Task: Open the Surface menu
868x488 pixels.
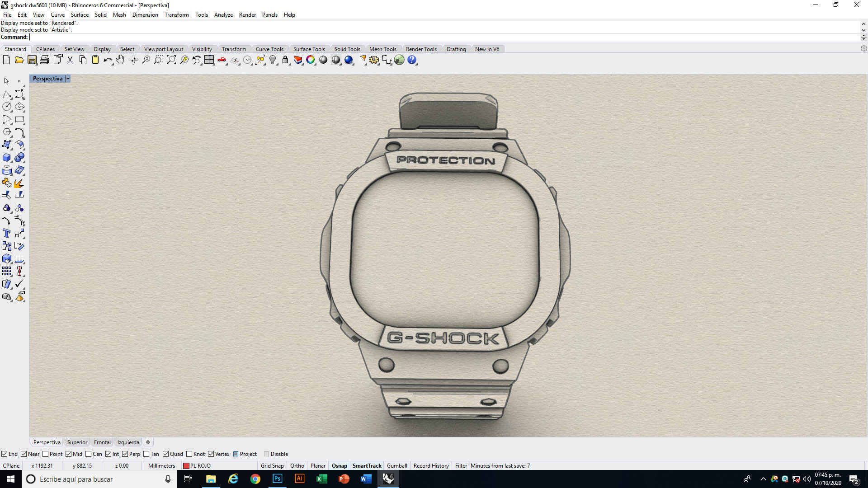Action: 80,14
